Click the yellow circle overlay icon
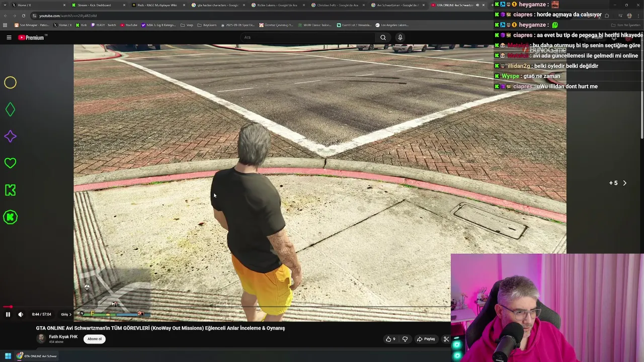 pos(10,82)
